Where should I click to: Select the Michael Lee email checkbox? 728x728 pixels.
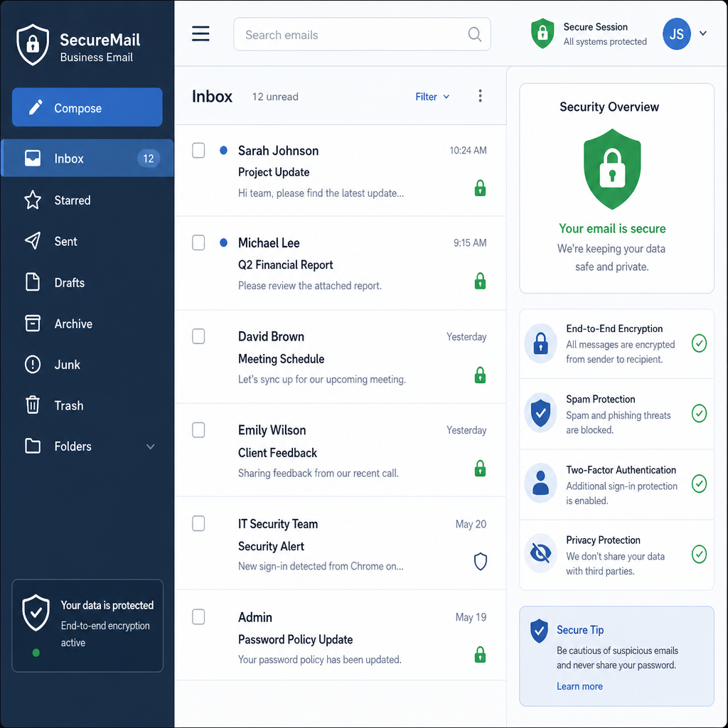point(198,242)
